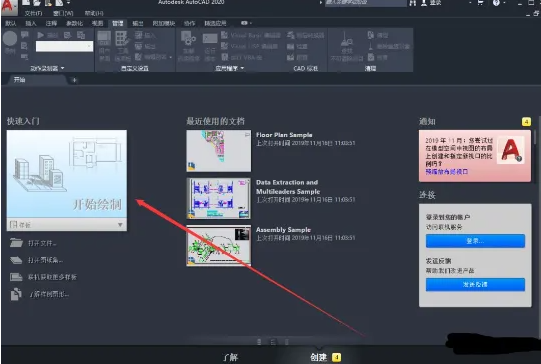Click the round action Record button
Screen dimensions: 541x364
(x=10, y=38)
